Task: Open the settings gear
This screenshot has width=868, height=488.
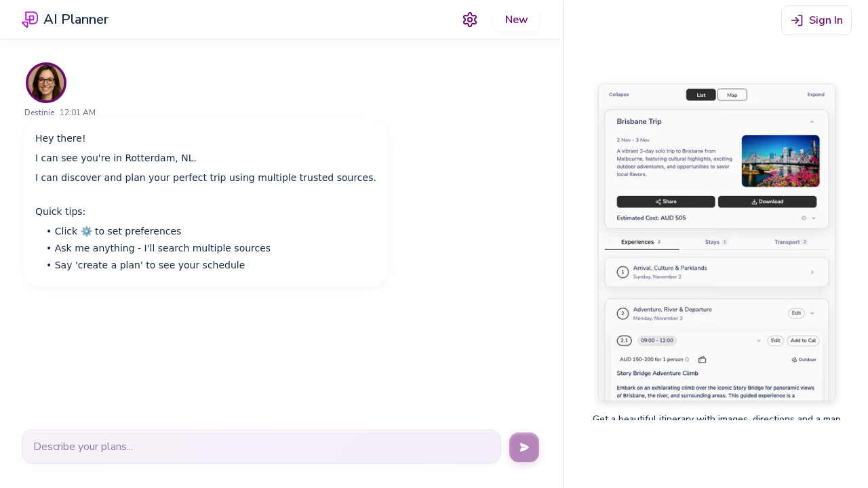Action: pos(469,19)
